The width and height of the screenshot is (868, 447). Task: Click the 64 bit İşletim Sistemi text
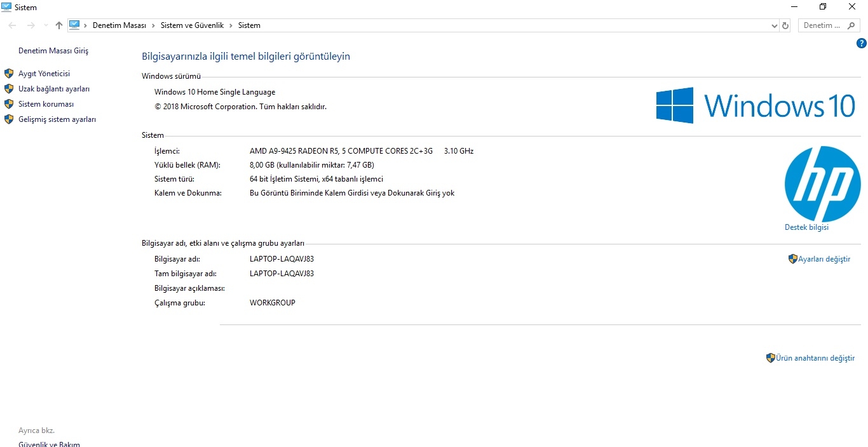tap(316, 179)
